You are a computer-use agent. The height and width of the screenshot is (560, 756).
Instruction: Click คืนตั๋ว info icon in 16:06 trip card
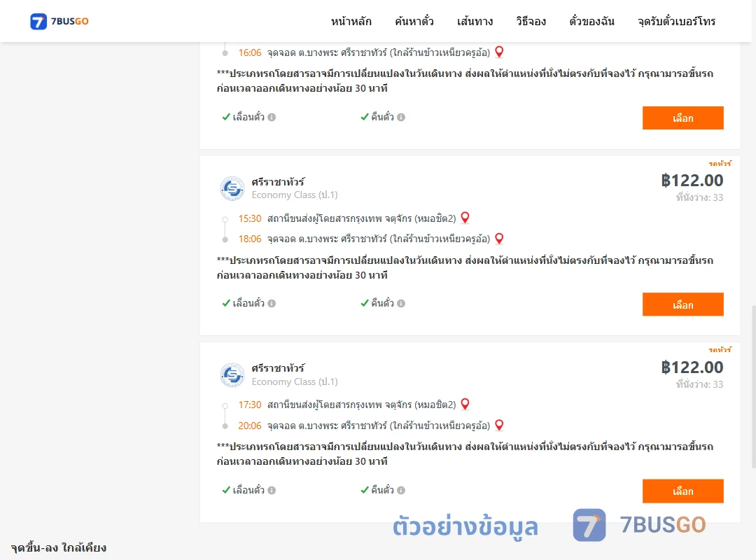tap(401, 117)
